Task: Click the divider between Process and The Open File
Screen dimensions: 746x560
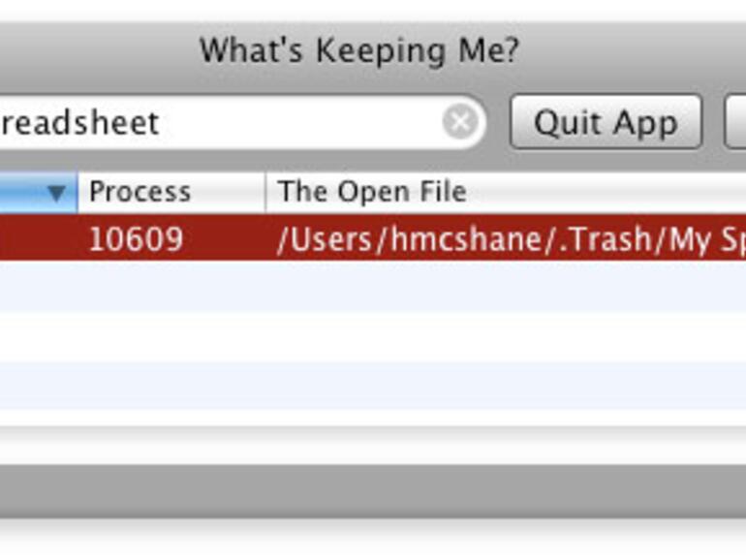Action: (x=265, y=193)
